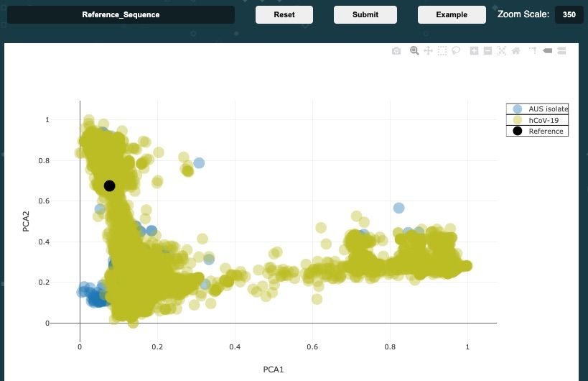This screenshot has height=381, width=588.
Task: Toggle spike lines icon
Action: coord(533,50)
